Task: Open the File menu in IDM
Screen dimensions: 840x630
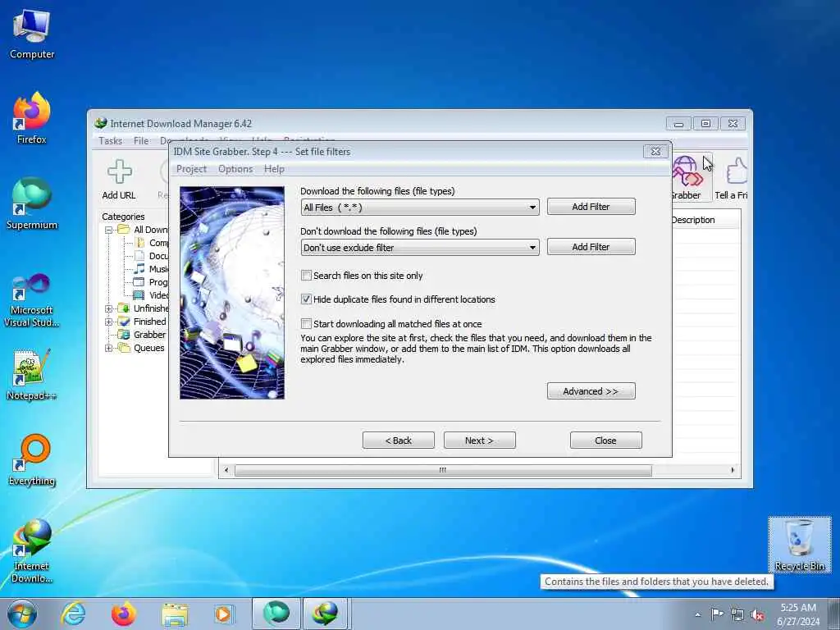Action: click(x=141, y=141)
